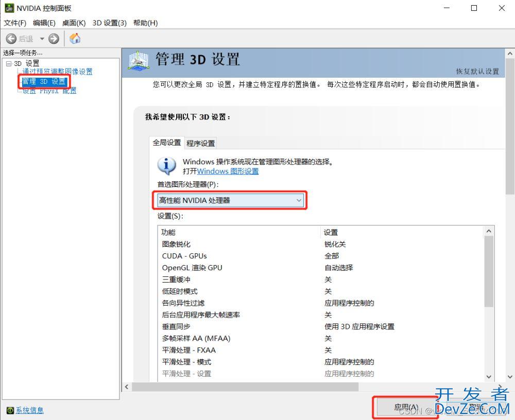Screen dimensions: 515x420
Task: Open the Windows 图形设置 link
Action: (x=228, y=171)
